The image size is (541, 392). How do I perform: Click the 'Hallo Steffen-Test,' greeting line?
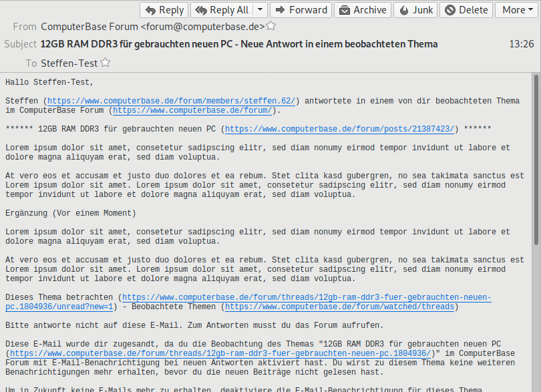click(49, 82)
